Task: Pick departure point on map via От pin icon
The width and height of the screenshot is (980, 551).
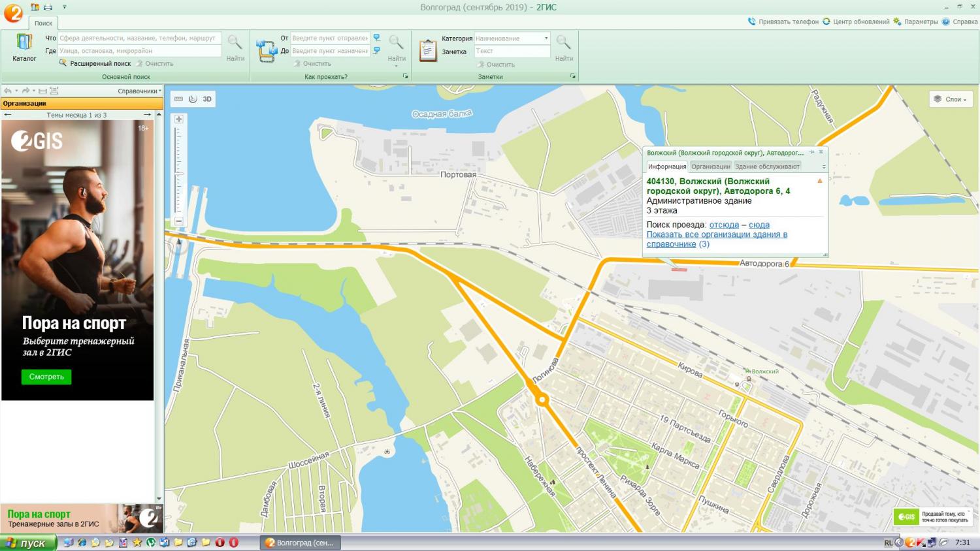Action: click(x=376, y=38)
